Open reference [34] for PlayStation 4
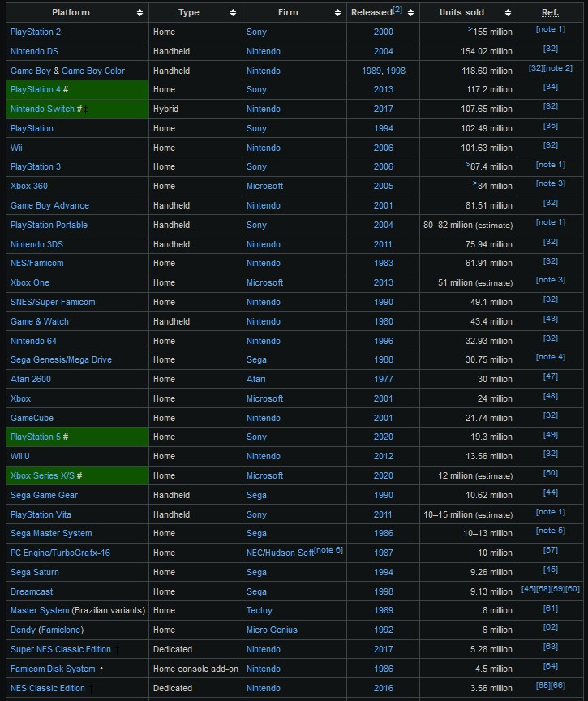This screenshot has width=588, height=701. pyautogui.click(x=551, y=87)
